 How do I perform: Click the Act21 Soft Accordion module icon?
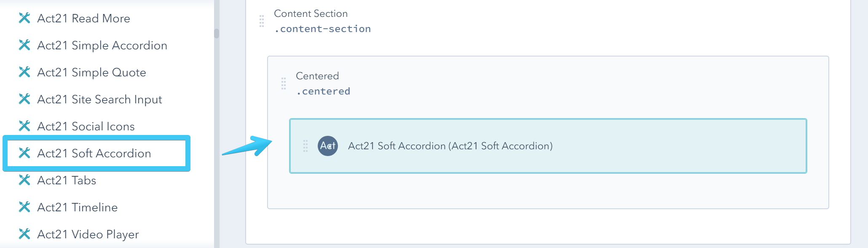26,154
